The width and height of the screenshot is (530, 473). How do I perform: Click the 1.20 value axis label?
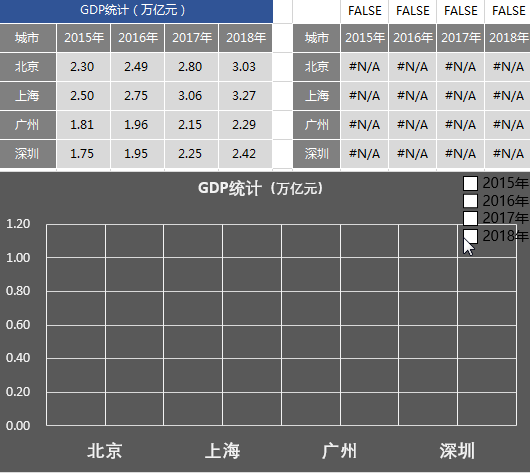click(18, 224)
